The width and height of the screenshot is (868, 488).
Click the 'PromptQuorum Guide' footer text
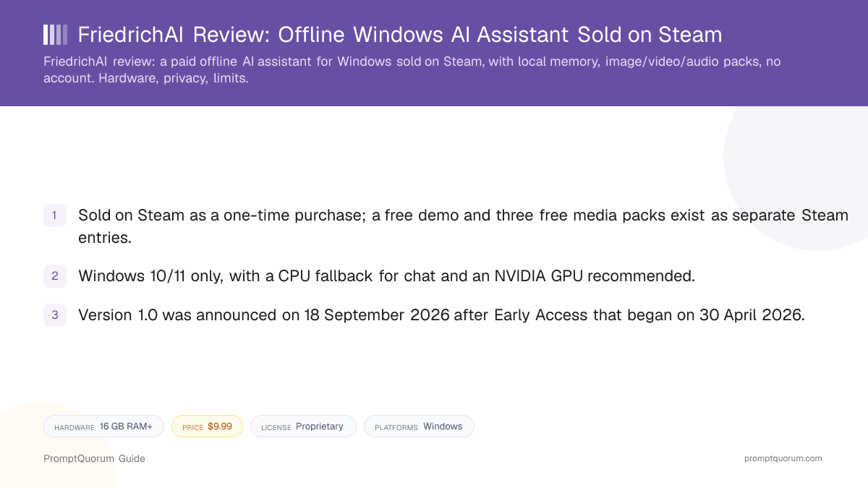click(94, 458)
